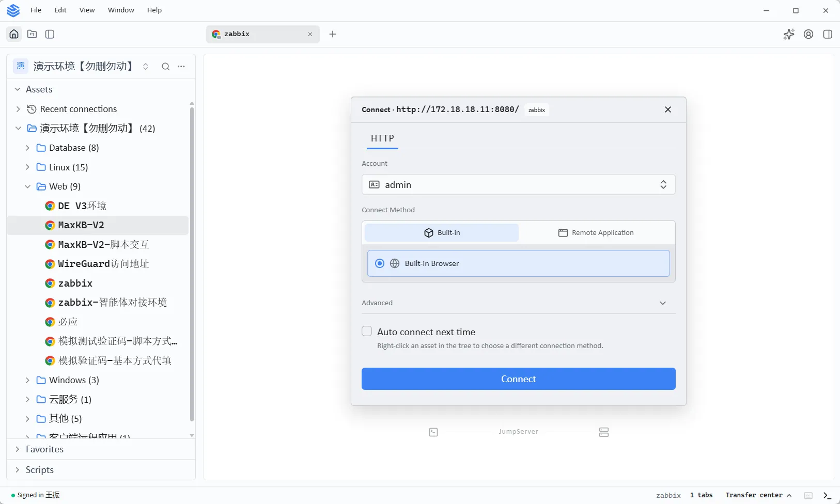Click the blue Connect button

click(x=519, y=379)
